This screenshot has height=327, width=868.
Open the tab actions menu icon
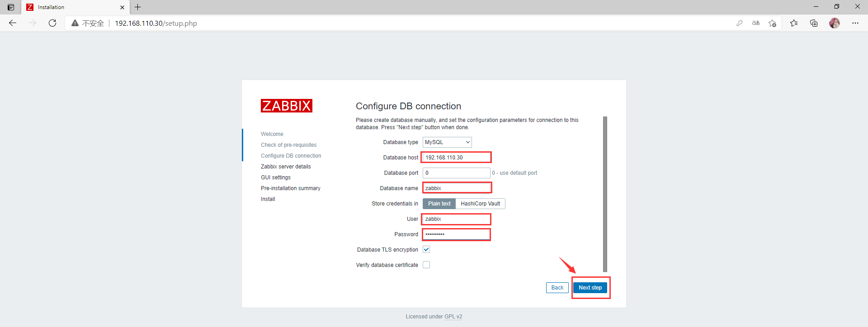click(x=11, y=7)
